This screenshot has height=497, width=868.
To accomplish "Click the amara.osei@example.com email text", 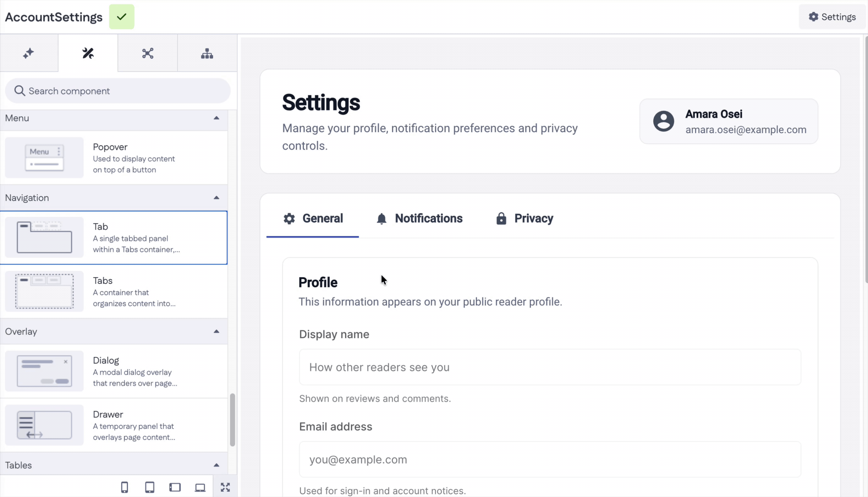I will click(x=746, y=130).
